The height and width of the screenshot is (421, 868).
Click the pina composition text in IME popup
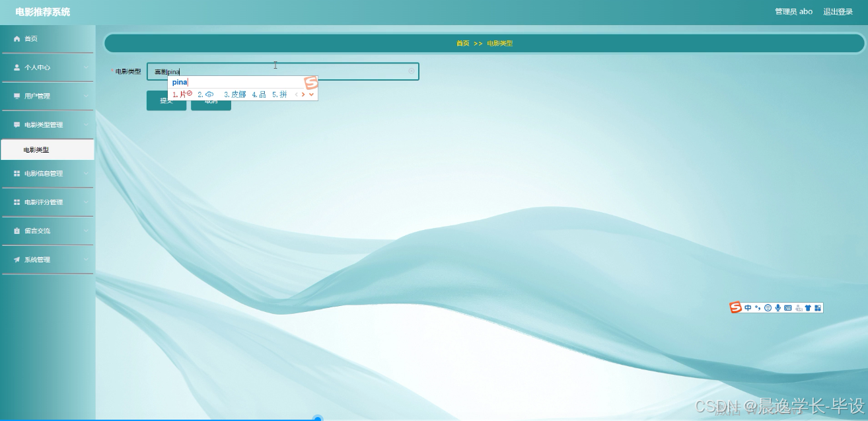(x=180, y=83)
